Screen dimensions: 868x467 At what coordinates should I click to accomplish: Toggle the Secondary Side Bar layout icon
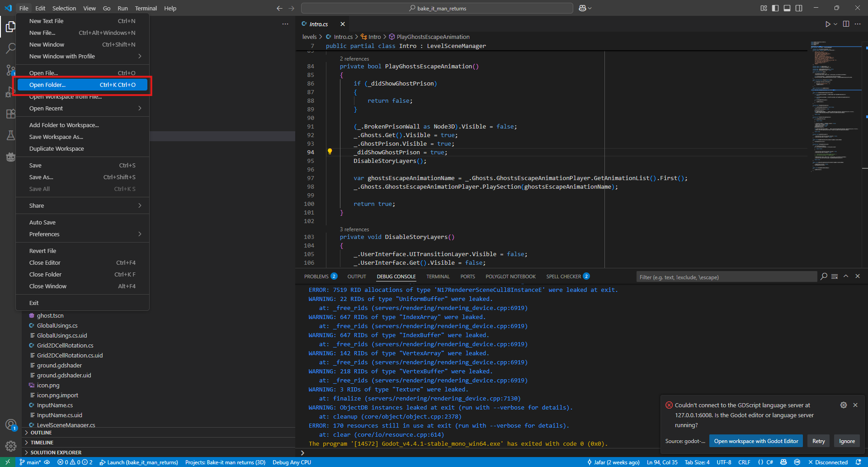tap(799, 8)
